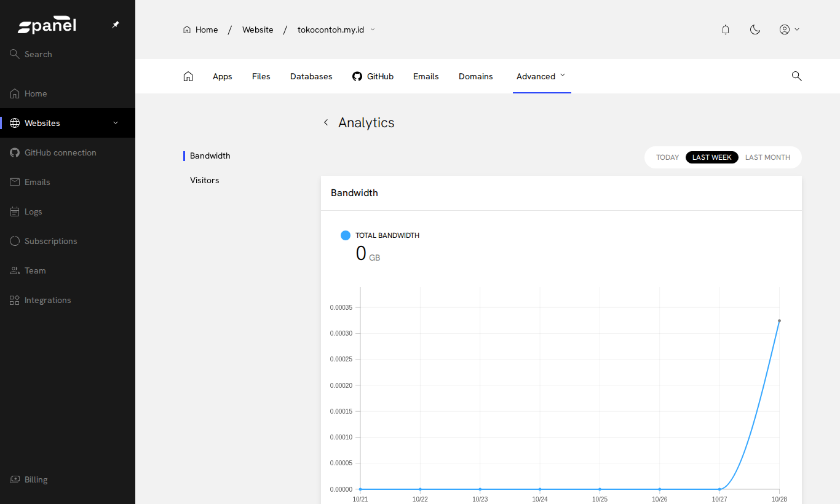Screen dimensions: 840x504
Task: Open Integrations in the sidebar
Action: coord(68,300)
